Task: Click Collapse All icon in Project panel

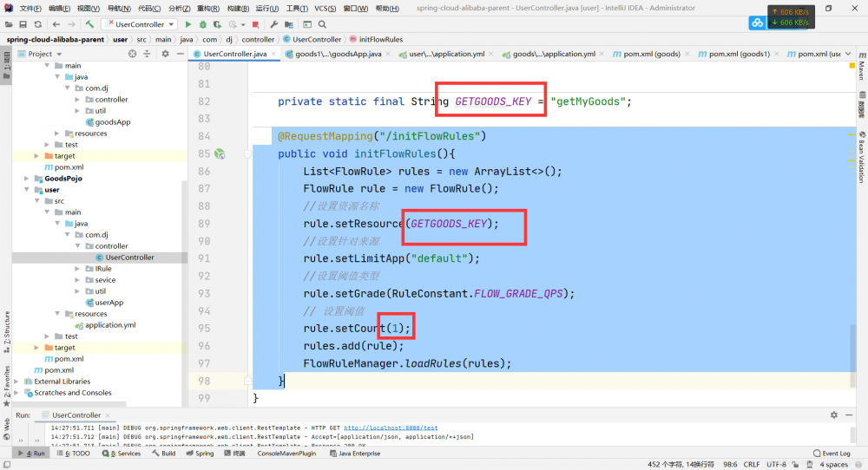Action: [147, 54]
